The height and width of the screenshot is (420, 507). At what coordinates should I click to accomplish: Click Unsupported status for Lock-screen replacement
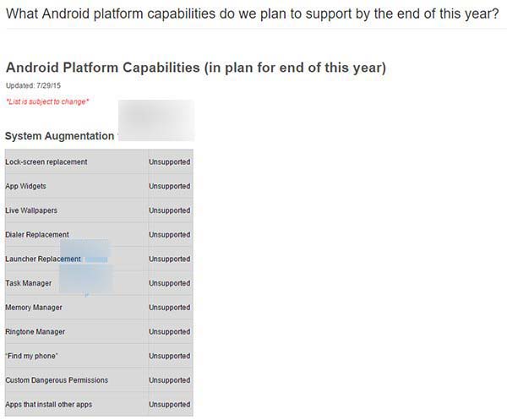[170, 161]
